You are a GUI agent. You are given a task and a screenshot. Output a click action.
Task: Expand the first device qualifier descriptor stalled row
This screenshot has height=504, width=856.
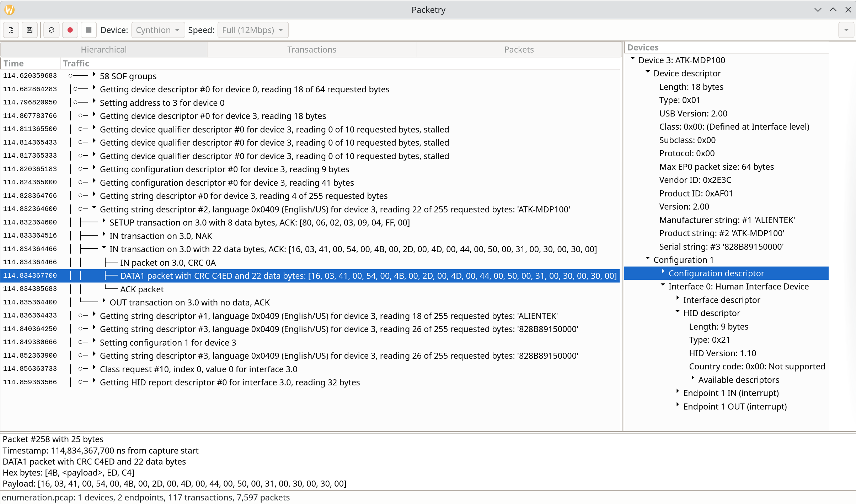(94, 128)
